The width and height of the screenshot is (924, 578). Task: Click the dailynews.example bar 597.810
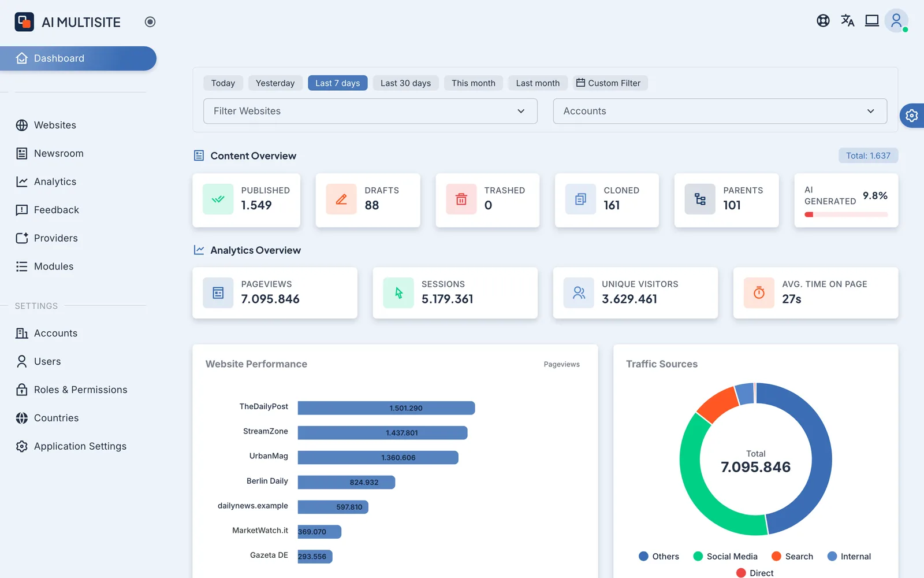coord(333,507)
